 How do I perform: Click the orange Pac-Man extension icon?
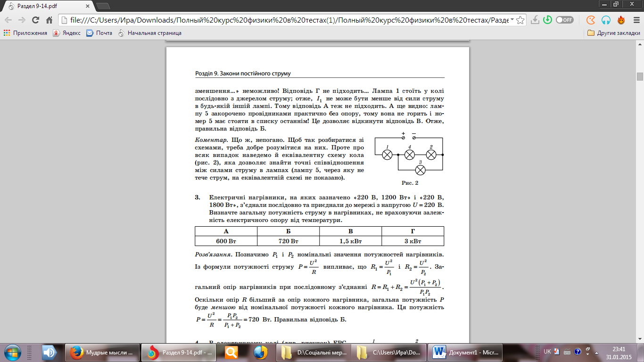pos(591,20)
